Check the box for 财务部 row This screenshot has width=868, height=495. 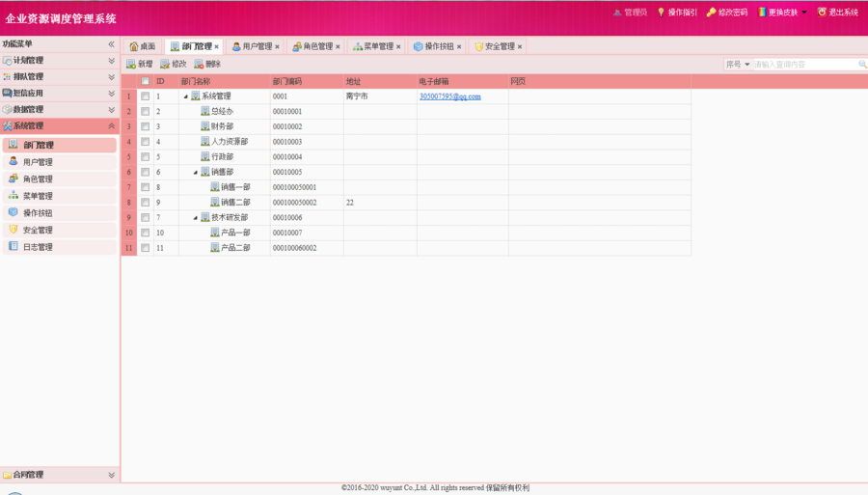click(x=145, y=126)
